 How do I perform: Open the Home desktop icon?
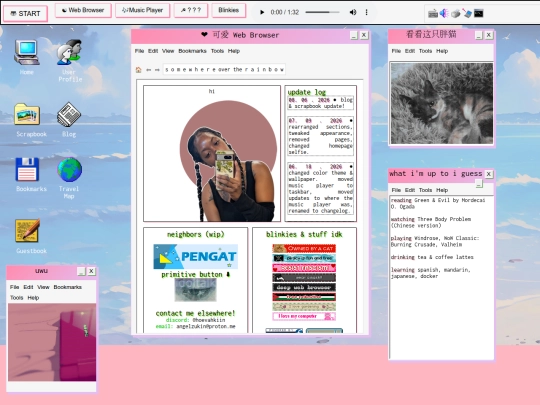point(27,53)
